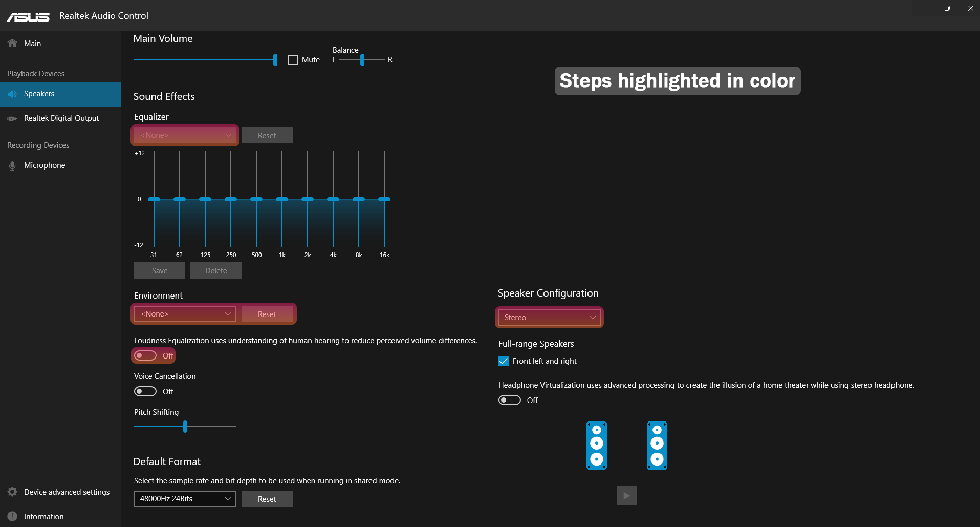Click the Reset button beside Default Format
The image size is (980, 527).
tap(267, 499)
